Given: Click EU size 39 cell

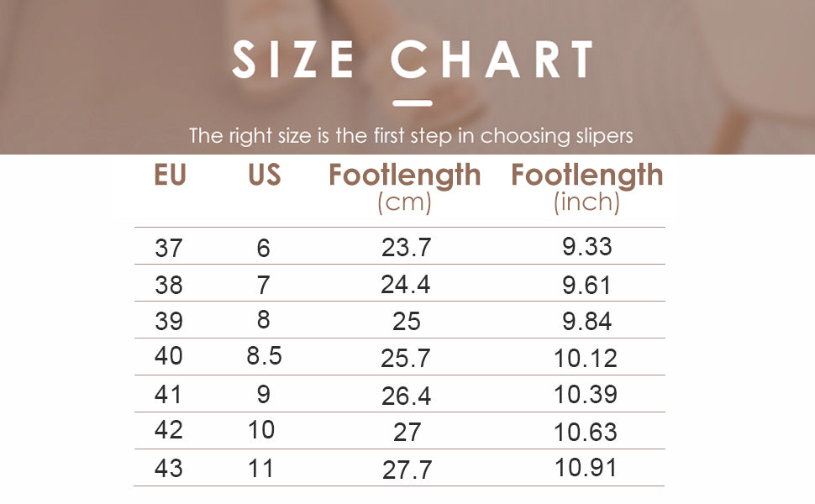Looking at the screenshot, I should coord(169,321).
